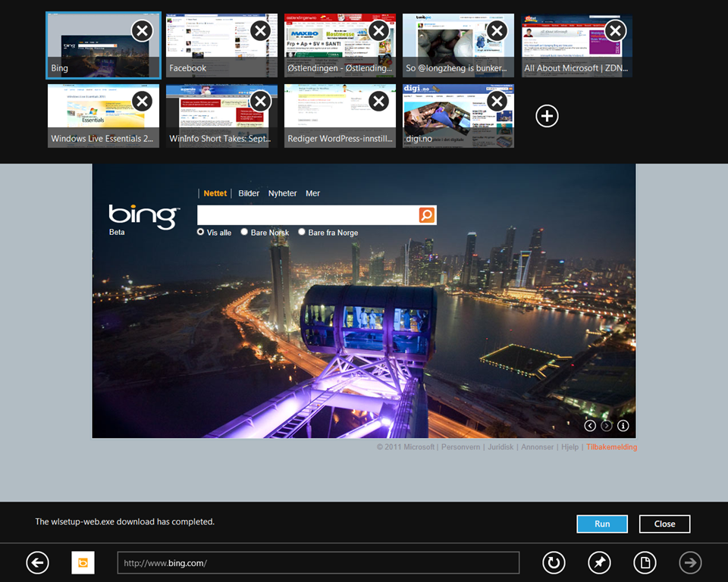Close the digi.no tab
This screenshot has height=582, width=728.
coord(497,102)
